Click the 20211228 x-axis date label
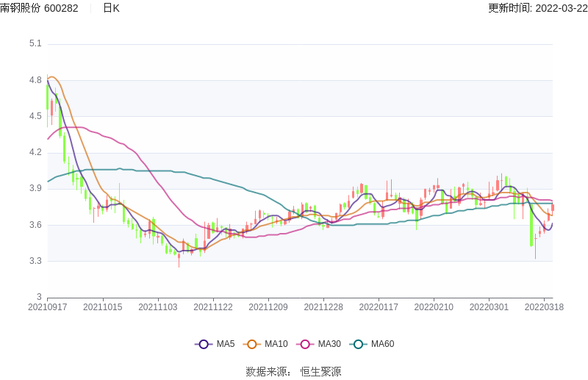This screenshot has height=380, width=588. click(323, 306)
